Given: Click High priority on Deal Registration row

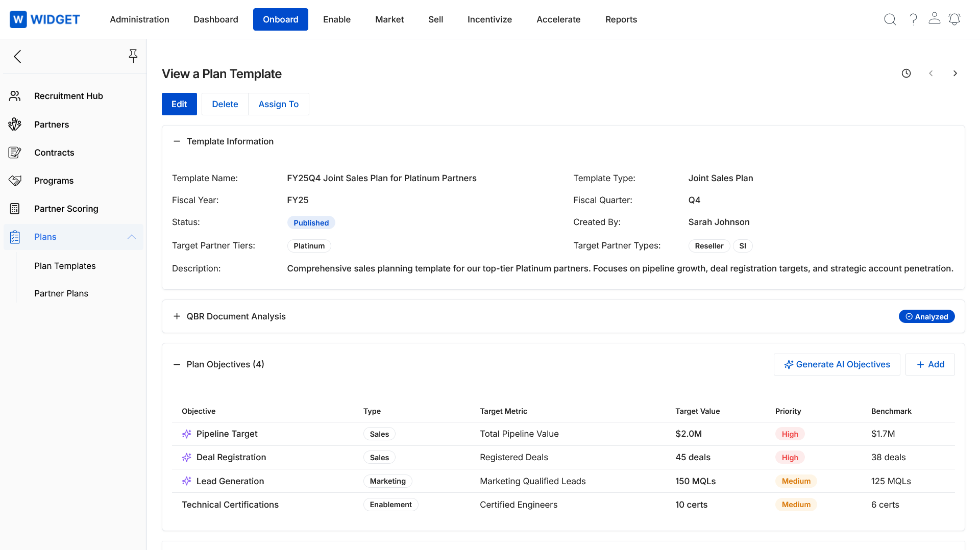Looking at the screenshot, I should click(x=790, y=458).
